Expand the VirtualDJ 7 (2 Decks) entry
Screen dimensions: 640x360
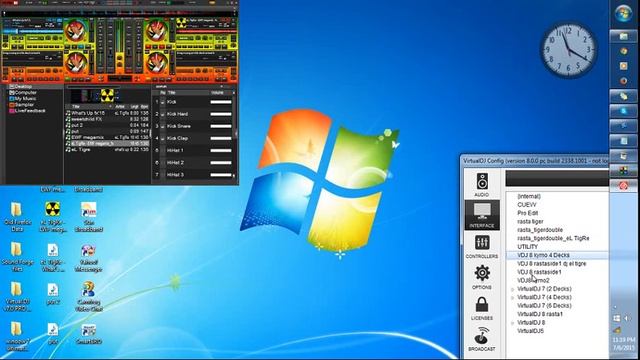coord(513,289)
